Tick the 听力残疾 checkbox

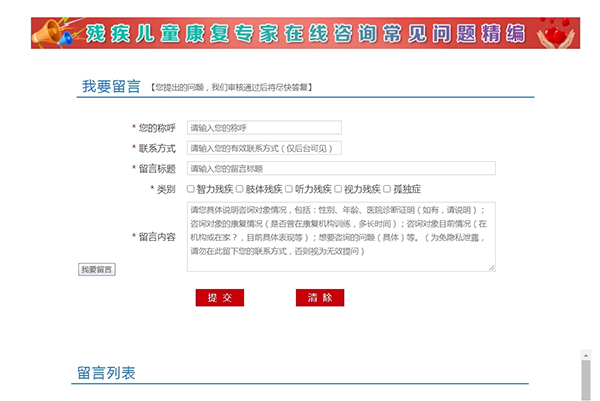289,188
